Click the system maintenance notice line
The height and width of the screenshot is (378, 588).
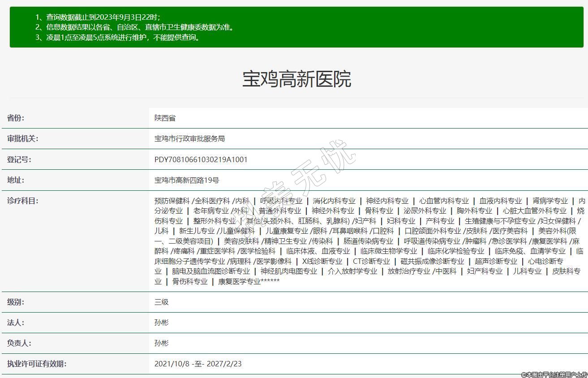point(118,38)
